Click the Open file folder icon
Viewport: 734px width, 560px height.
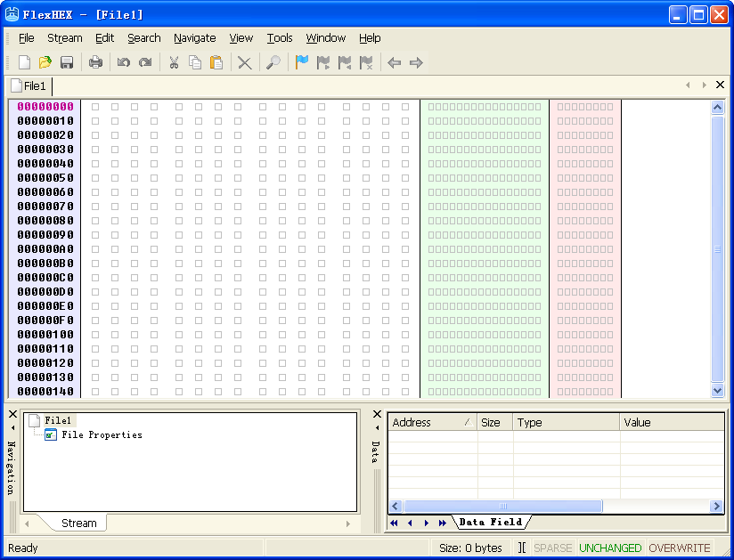coord(45,62)
